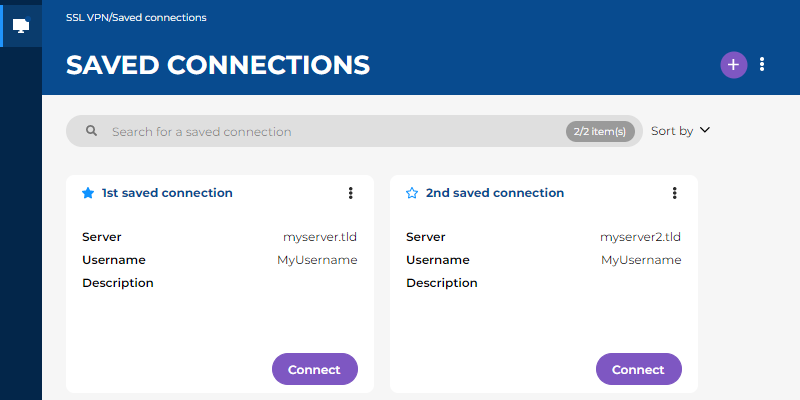This screenshot has height=400, width=800.
Task: Click the 2/2 item(s) count badge
Action: click(600, 131)
